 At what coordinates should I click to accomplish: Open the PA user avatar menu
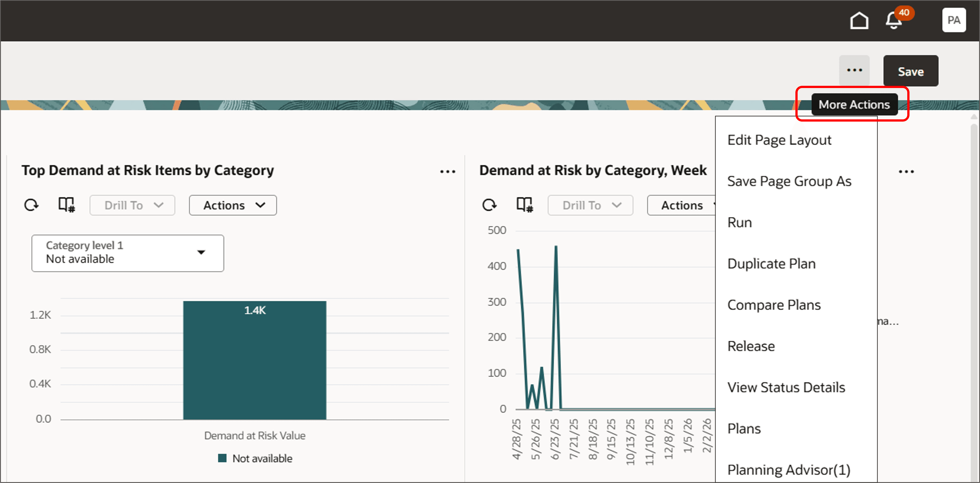point(954,20)
